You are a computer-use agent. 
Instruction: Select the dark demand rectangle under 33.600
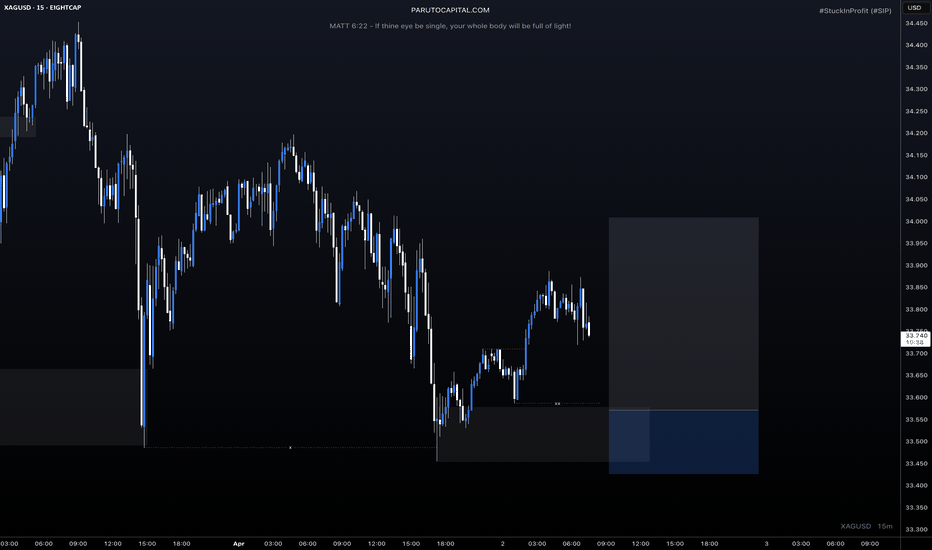[543, 434]
